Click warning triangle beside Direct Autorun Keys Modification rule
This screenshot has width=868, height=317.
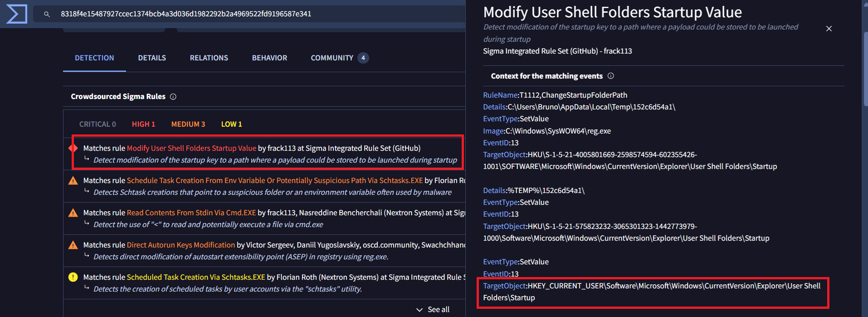coord(73,245)
